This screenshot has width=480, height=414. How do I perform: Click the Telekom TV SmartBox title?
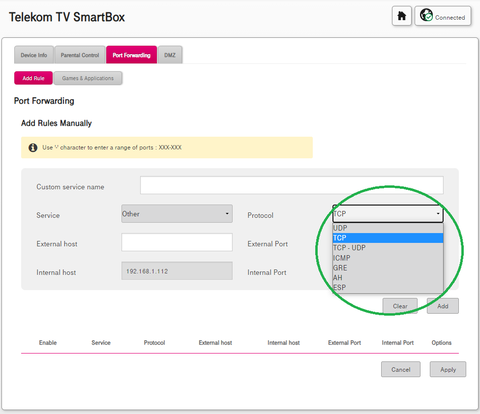(67, 17)
